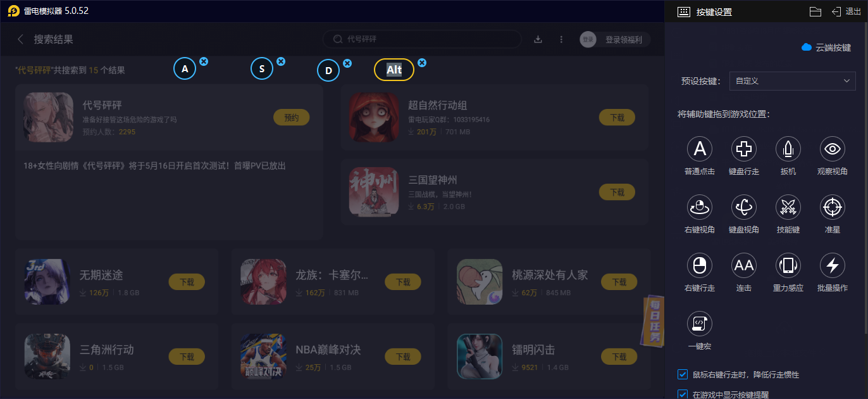Expand the 预设按键 dropdown

click(792, 81)
